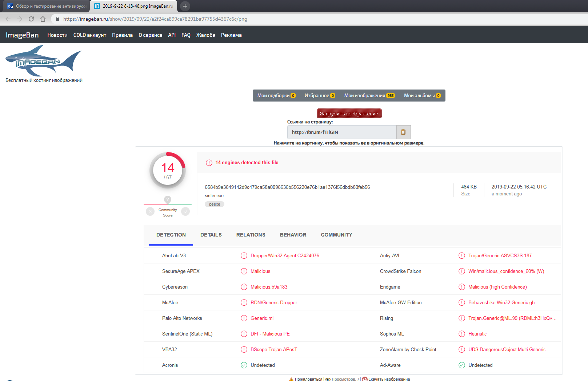Viewport: 588px width, 381px height.
Task: Open the Реклама menu item
Action: coord(231,35)
